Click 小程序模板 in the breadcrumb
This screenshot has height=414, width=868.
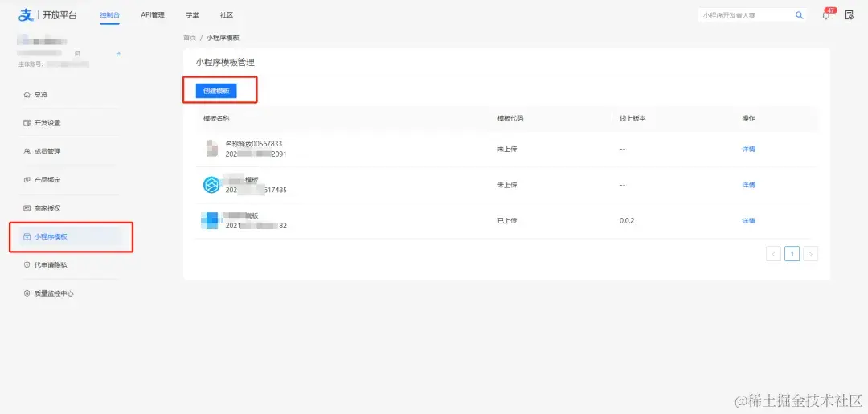pos(223,38)
